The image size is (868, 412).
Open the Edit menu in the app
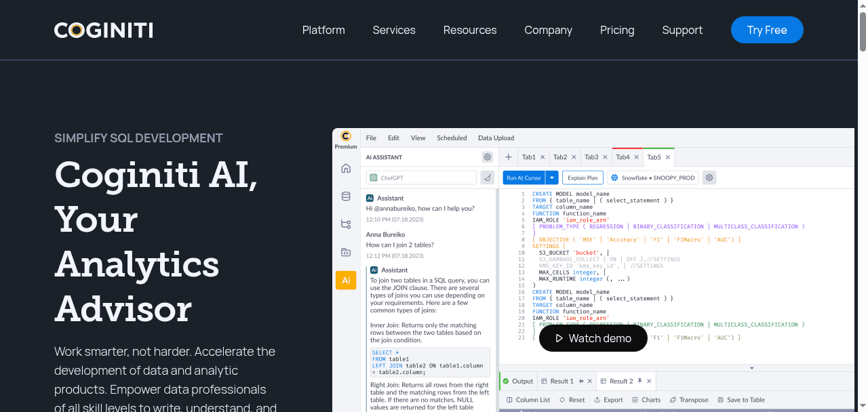pos(393,138)
